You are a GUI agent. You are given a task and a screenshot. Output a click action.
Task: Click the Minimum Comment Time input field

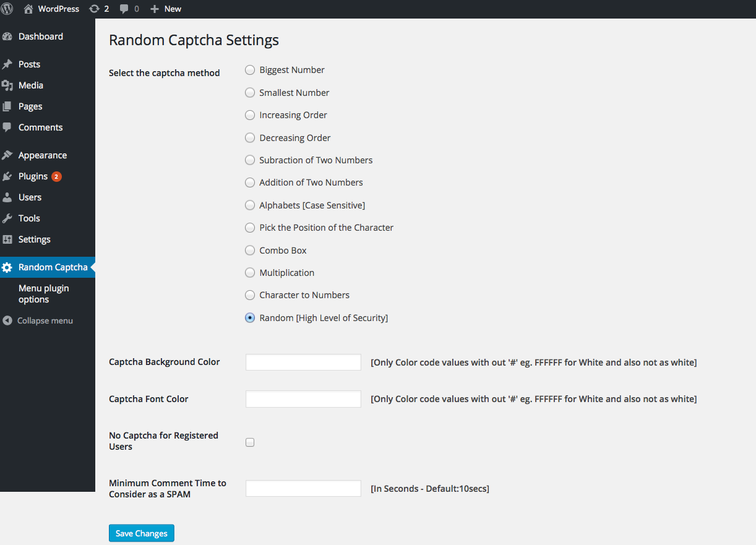pyautogui.click(x=303, y=488)
